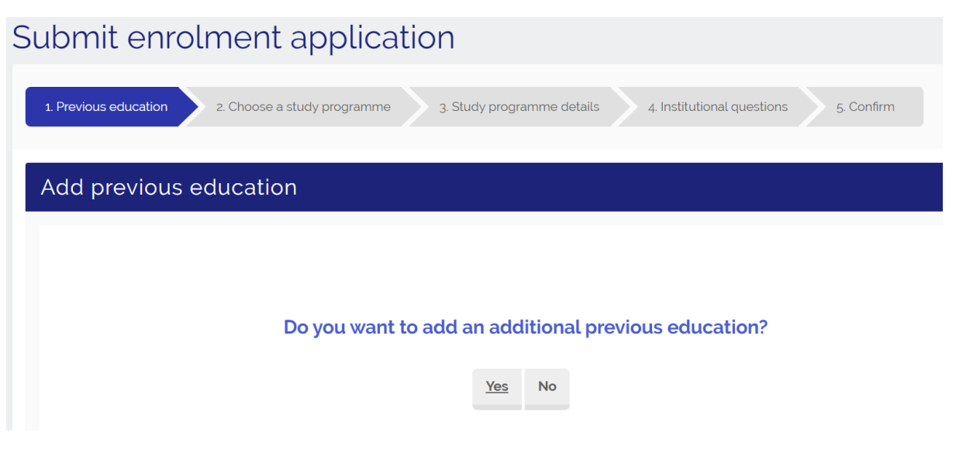
Task: Click the additional previous education question text
Action: pyautogui.click(x=525, y=327)
